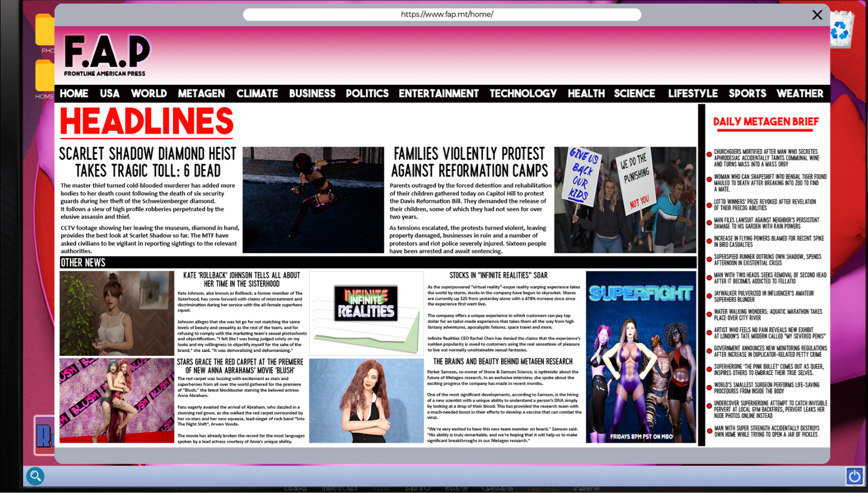The height and width of the screenshot is (493, 868).
Task: Navigate to the POLITICS section
Action: click(x=367, y=94)
